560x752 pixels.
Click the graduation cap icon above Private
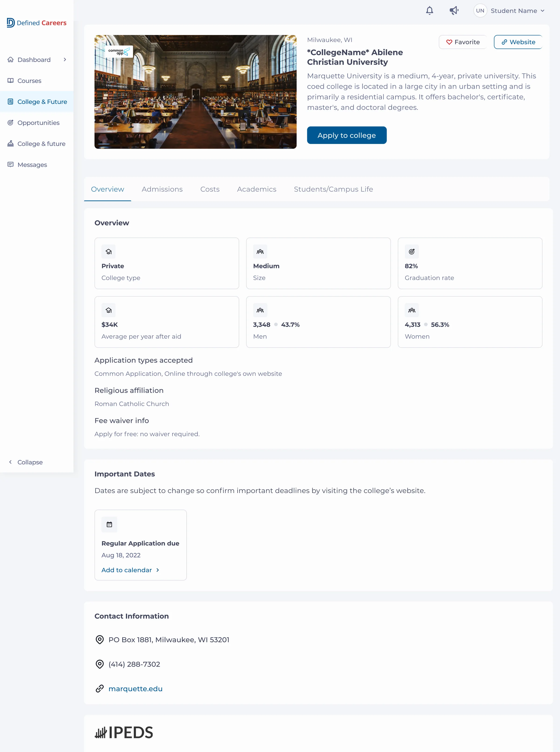pos(108,252)
